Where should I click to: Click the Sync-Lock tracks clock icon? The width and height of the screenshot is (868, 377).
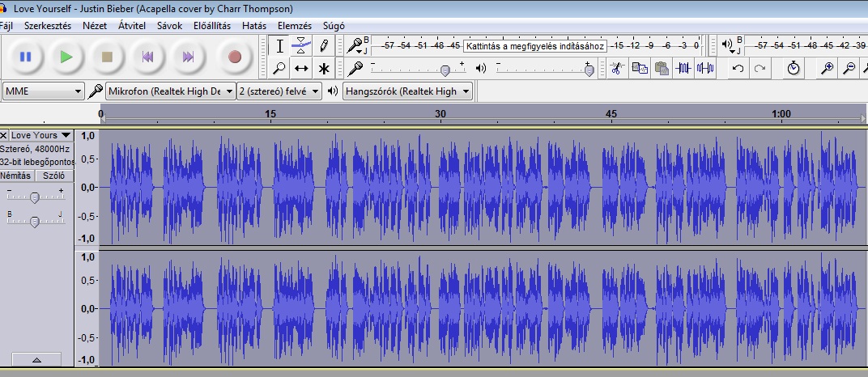click(x=794, y=69)
